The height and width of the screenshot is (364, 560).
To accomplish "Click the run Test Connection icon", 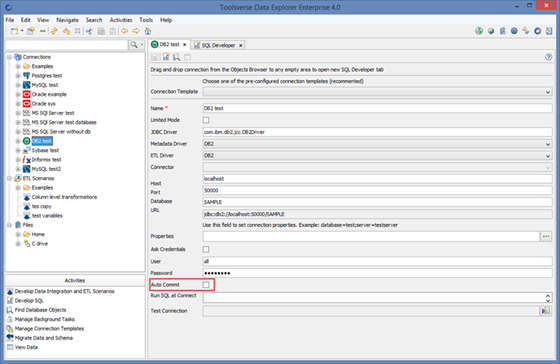I will point(545,311).
